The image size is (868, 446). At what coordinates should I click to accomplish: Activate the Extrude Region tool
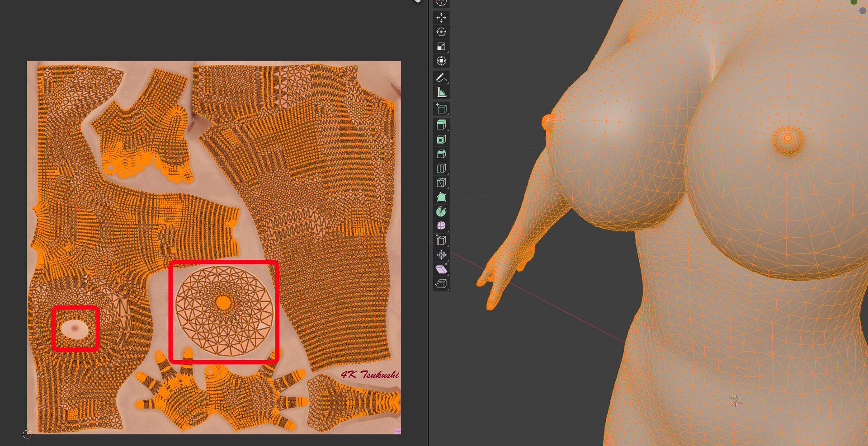click(441, 125)
